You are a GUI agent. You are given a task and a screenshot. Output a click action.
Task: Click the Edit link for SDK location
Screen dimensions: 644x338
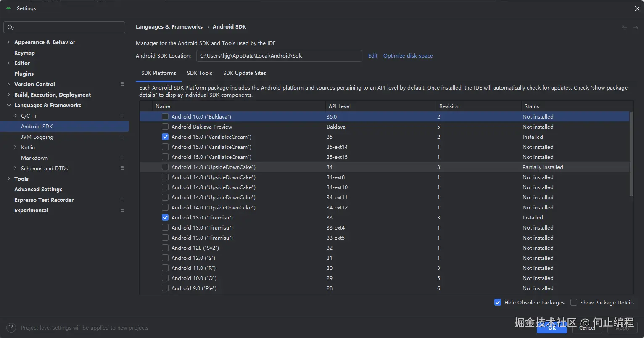tap(373, 55)
